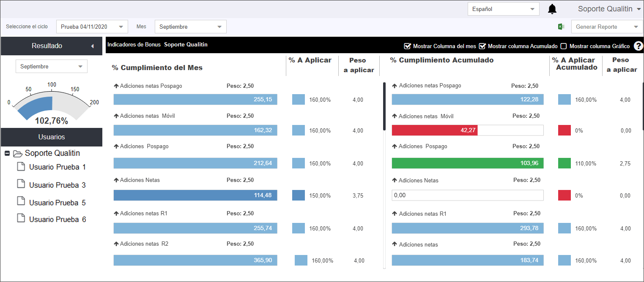Collapse the Resultado panel arrow
Image resolution: width=644 pixels, height=282 pixels.
pyautogui.click(x=92, y=46)
